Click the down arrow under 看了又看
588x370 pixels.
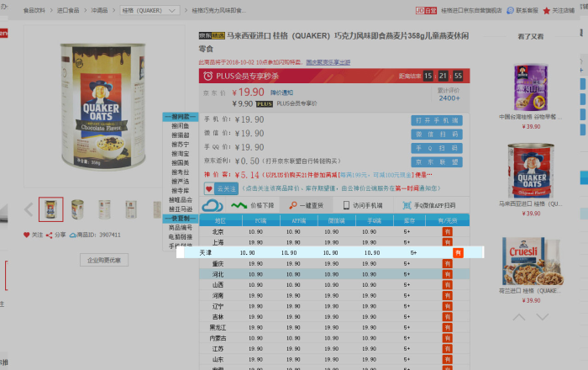tap(543, 318)
